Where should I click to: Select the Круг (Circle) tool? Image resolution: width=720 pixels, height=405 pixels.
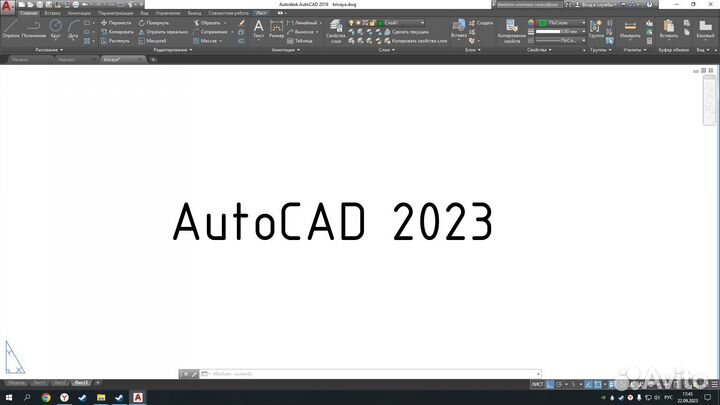pyautogui.click(x=56, y=28)
